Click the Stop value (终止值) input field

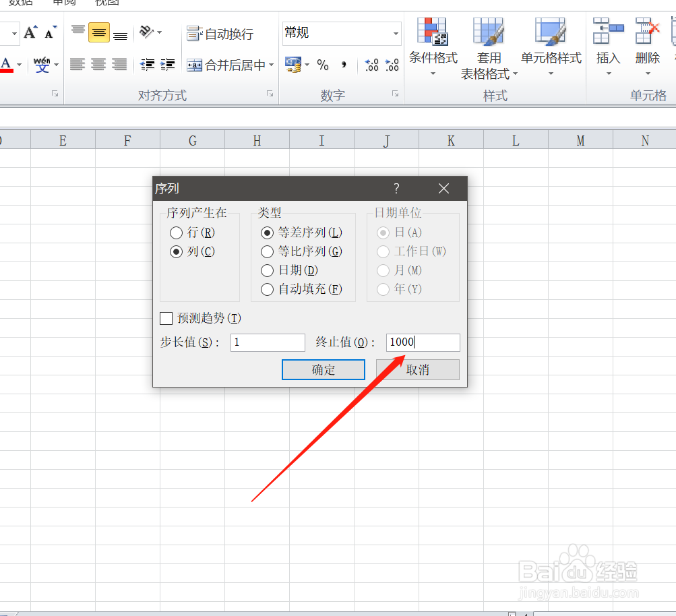(x=423, y=342)
